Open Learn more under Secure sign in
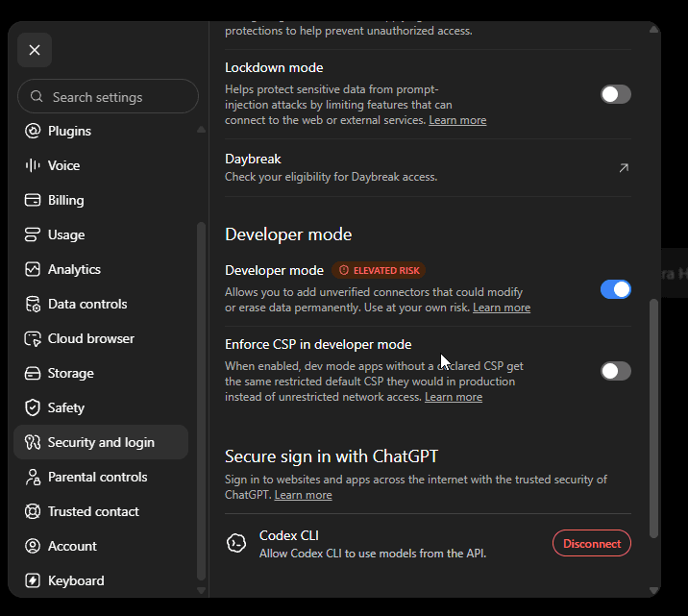This screenshot has height=616, width=688. (x=304, y=495)
